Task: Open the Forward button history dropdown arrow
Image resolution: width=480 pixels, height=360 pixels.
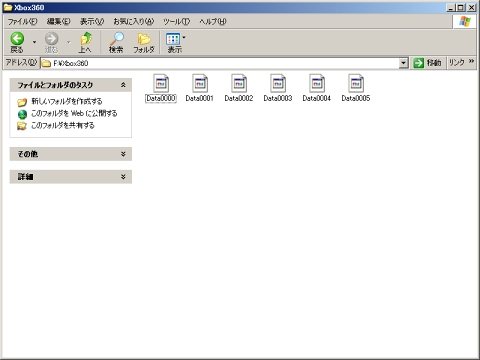Action: pos(69,42)
